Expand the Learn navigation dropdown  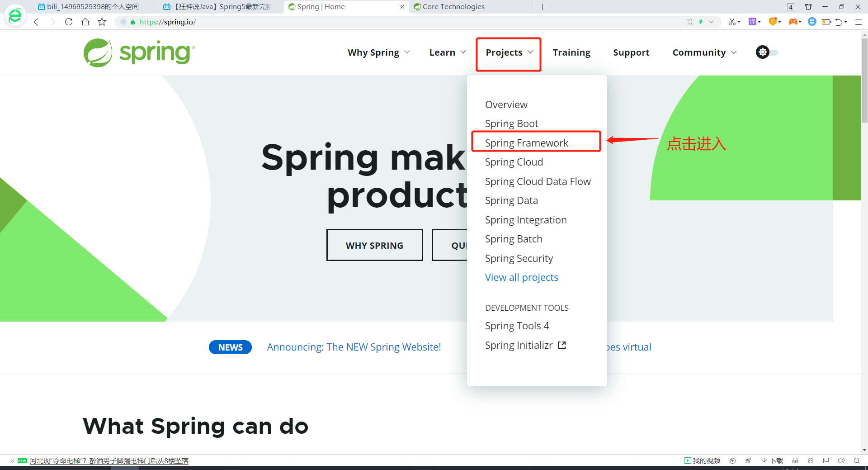448,52
